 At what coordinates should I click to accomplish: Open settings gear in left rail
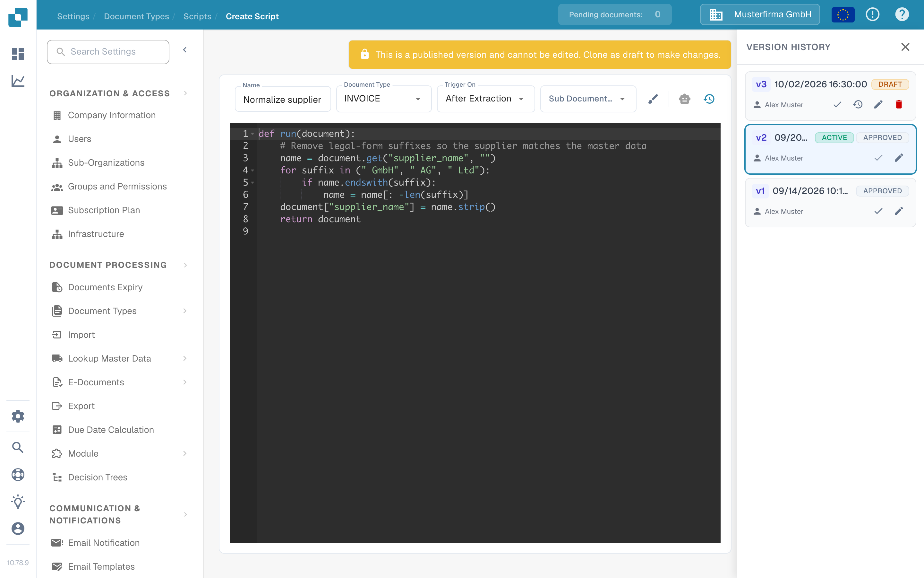18,416
